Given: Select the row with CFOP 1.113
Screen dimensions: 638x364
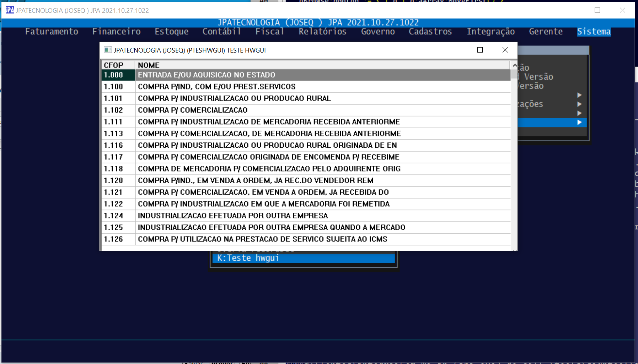Looking at the screenshot, I should [306, 134].
